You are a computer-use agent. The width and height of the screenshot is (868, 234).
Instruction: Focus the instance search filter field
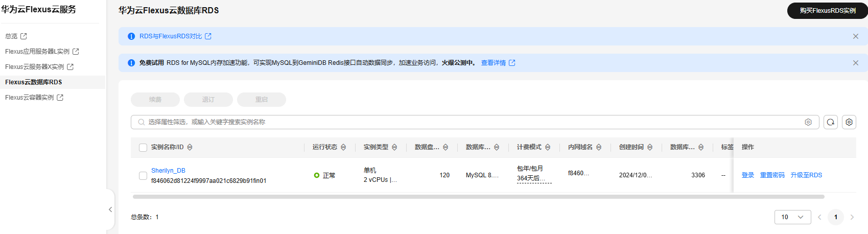tap(475, 122)
